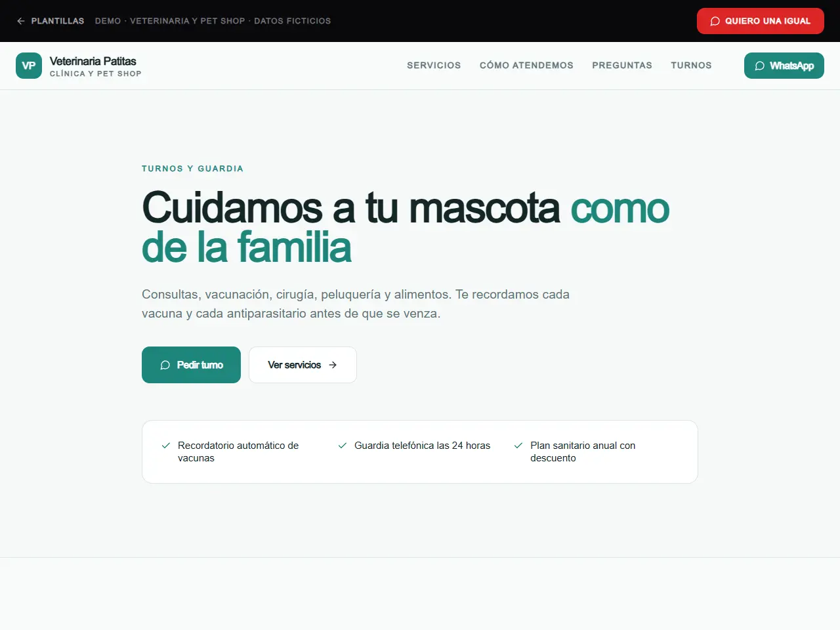
Task: Click the Demo · Veterinaria y pet shop label
Action: coord(213,21)
